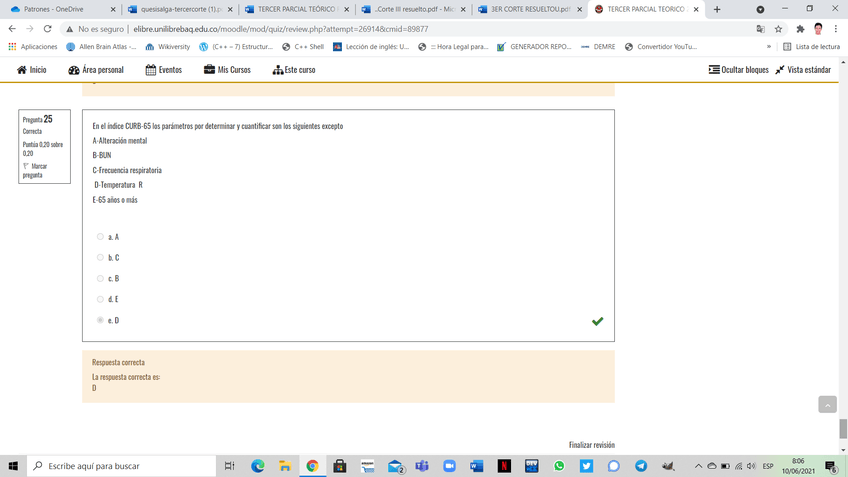Viewport: 848px width, 477px height.
Task: Click the translate page icon in address bar
Action: point(760,29)
